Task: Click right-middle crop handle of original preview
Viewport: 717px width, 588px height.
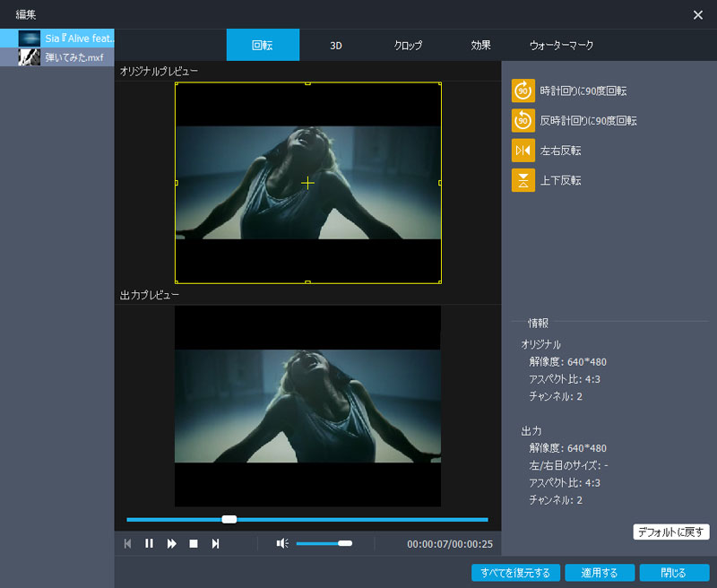Action: [x=440, y=183]
